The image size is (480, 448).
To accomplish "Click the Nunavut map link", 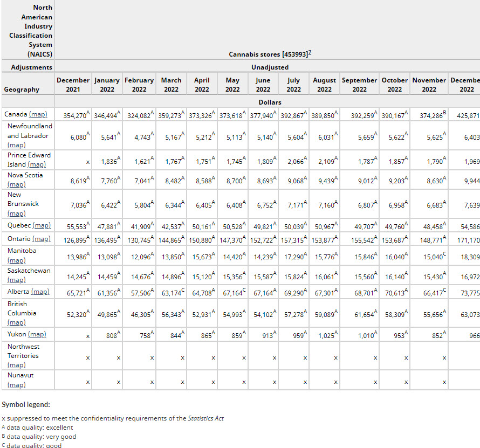I will point(17,385).
